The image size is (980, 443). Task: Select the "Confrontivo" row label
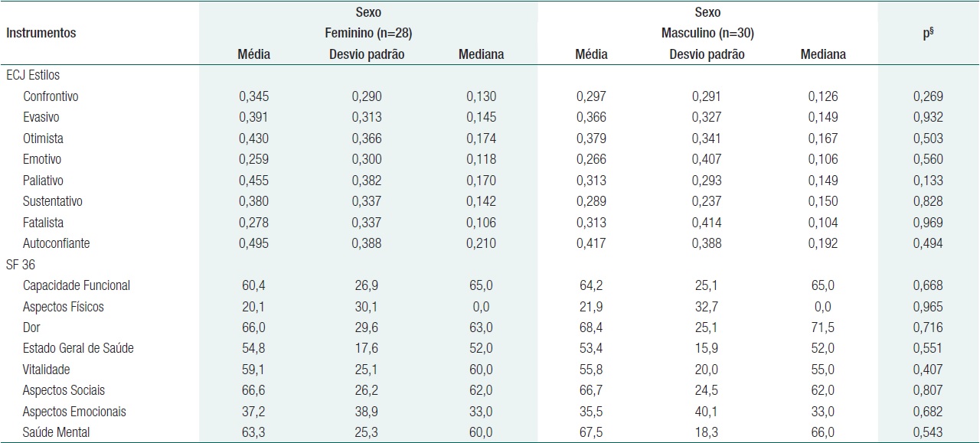click(51, 96)
